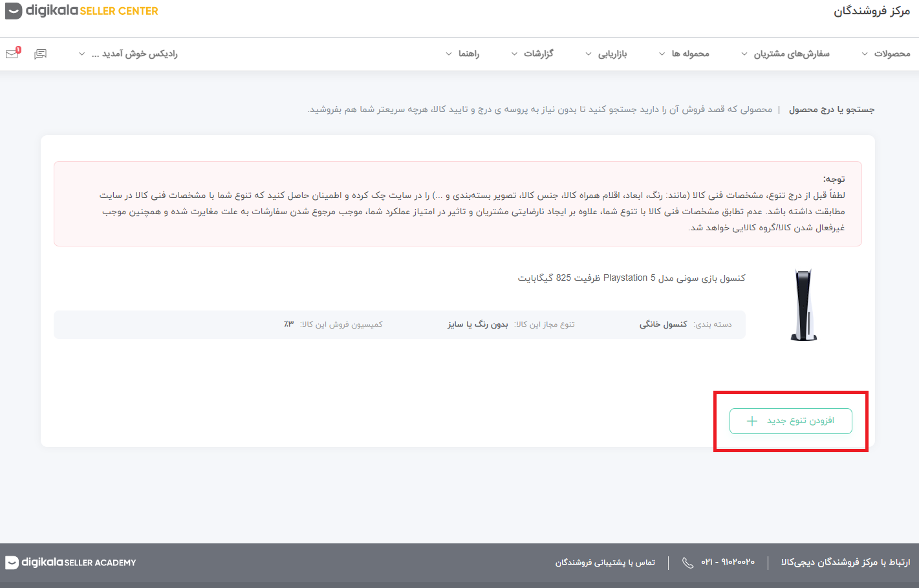
Task: Click the phone icon in the footer
Action: coord(687,563)
